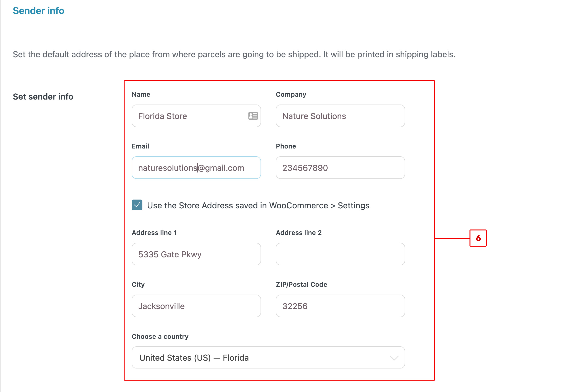Image resolution: width=581 pixels, height=392 pixels.
Task: Click the red number 6 annotation marker
Action: [x=478, y=238]
